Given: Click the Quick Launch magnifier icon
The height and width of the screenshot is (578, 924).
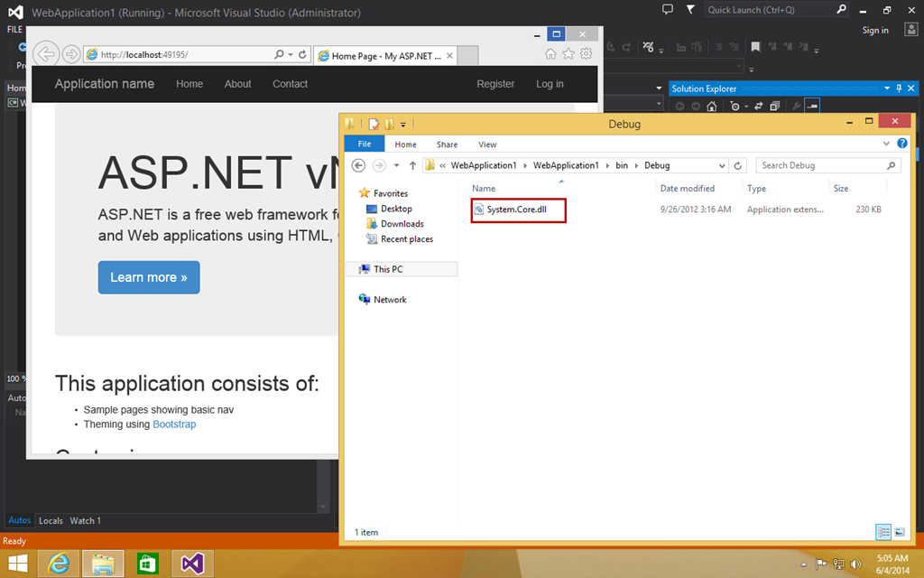Looking at the screenshot, I should pyautogui.click(x=842, y=9).
